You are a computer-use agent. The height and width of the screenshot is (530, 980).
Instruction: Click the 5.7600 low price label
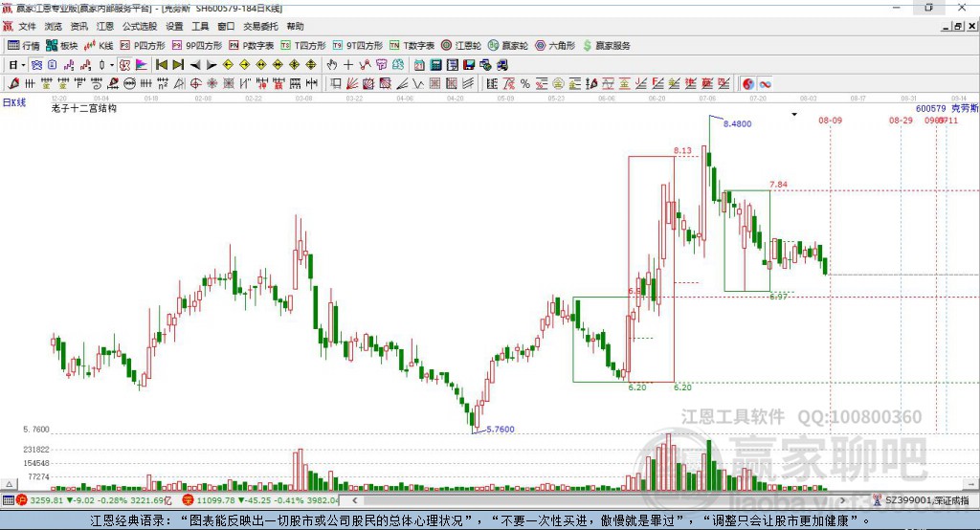500,430
